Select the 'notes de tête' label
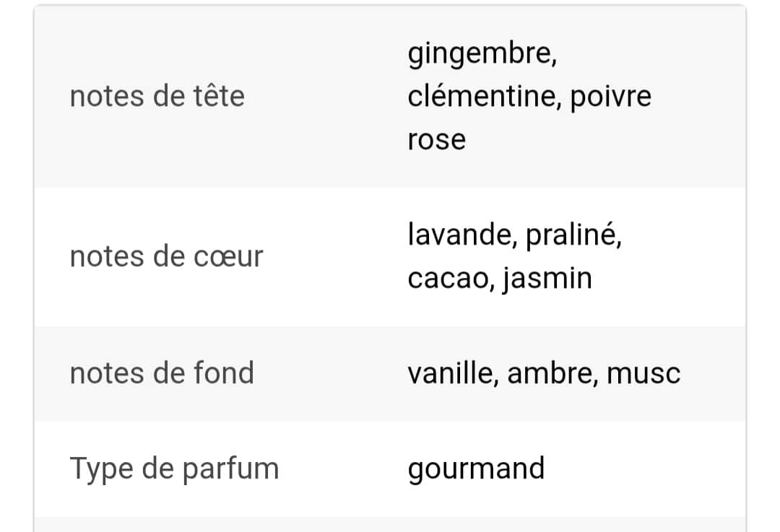The height and width of the screenshot is (532, 780). [157, 96]
